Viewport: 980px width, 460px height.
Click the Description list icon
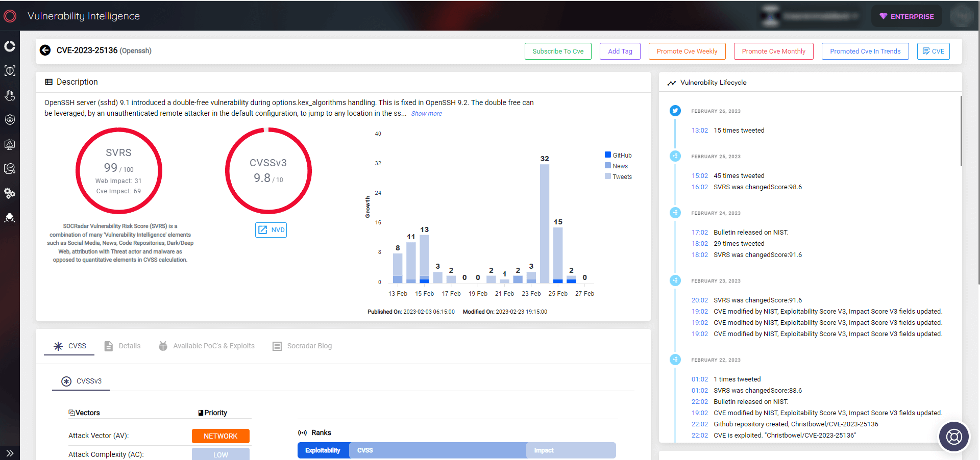(49, 82)
